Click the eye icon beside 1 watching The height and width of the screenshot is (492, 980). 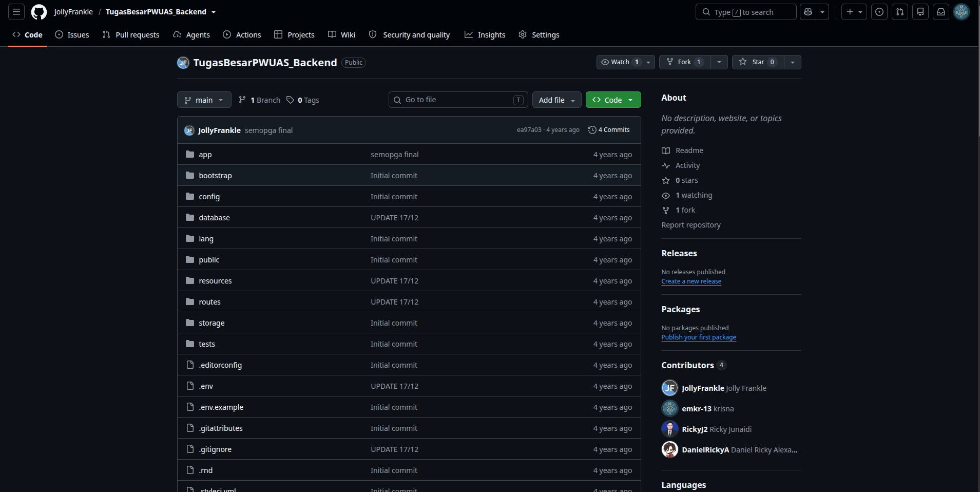click(666, 195)
